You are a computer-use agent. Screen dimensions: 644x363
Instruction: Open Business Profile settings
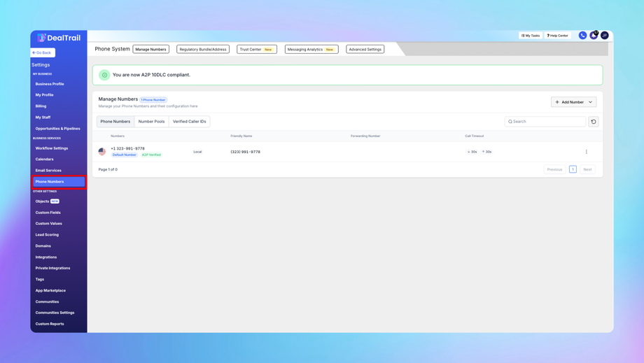click(50, 84)
